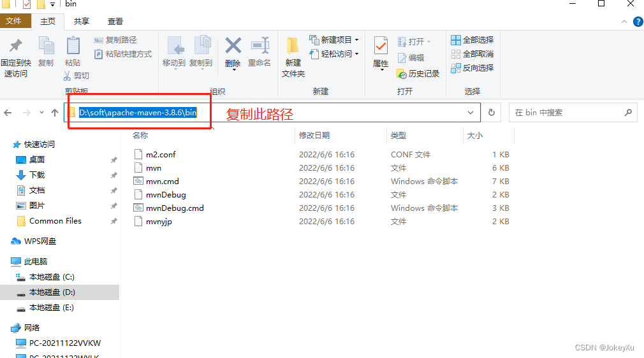
Task: Click the search magnifier icon
Action: tap(628, 112)
